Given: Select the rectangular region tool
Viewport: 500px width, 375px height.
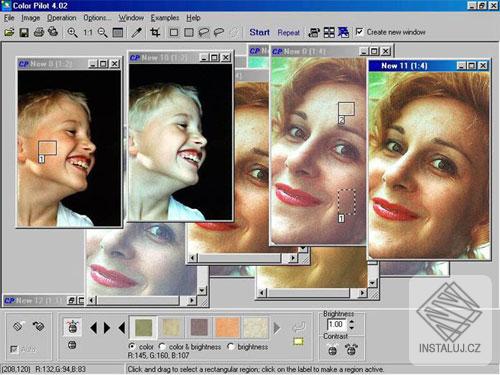Looking at the screenshot, I should 174,32.
